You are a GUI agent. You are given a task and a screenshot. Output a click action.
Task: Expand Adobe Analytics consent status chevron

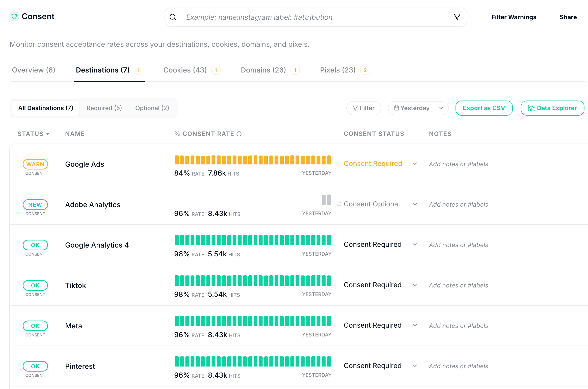tap(415, 204)
